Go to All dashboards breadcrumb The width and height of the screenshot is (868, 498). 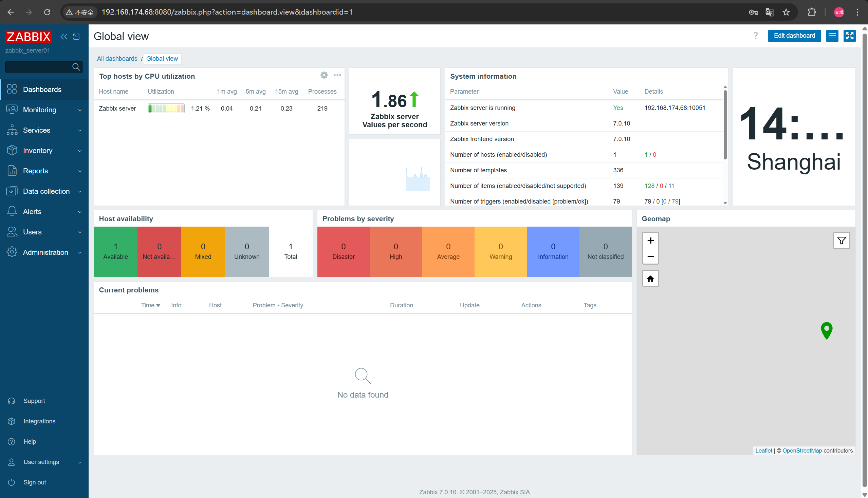click(117, 58)
